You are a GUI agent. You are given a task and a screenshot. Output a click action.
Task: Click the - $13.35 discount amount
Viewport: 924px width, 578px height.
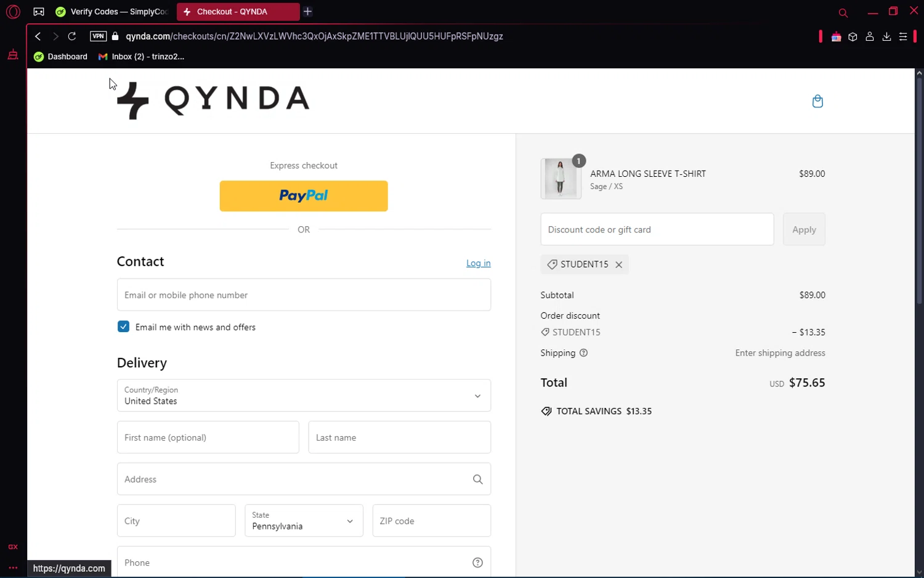click(x=809, y=332)
